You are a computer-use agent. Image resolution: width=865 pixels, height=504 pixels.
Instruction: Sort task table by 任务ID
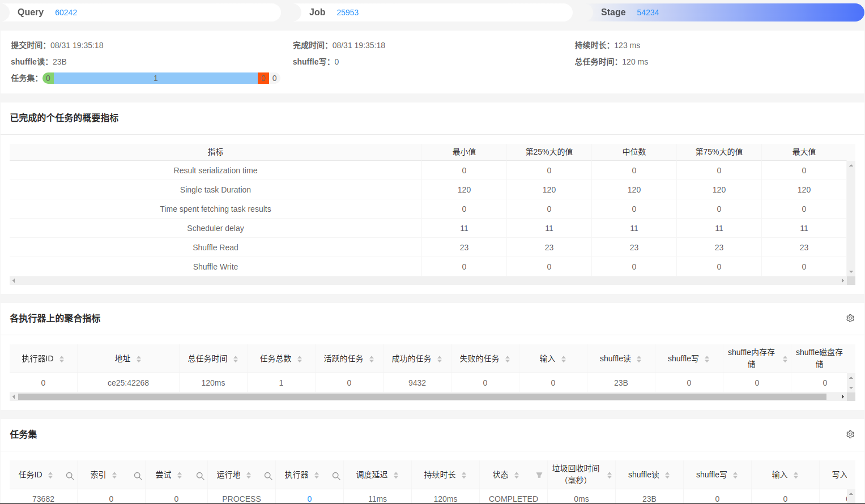[x=50, y=475]
